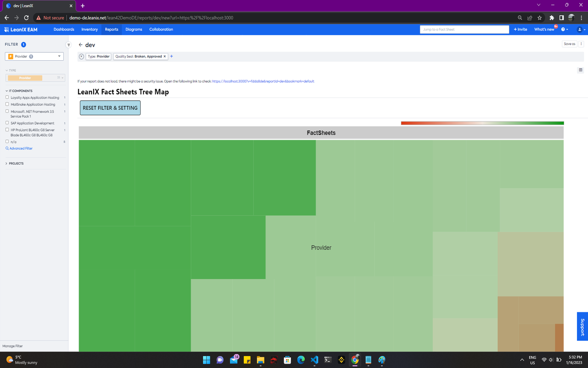Open the Reports menu

pyautogui.click(x=112, y=29)
